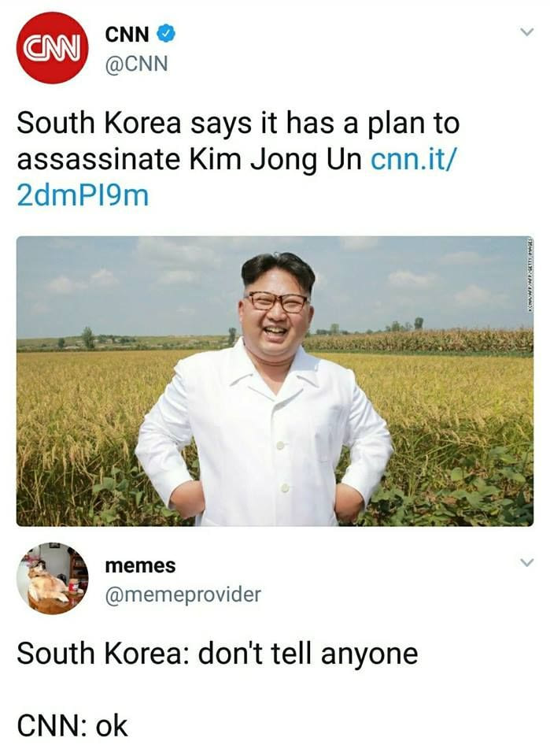Select the 'CNN: ok' reply line
The image size is (550, 756).
tap(72, 726)
